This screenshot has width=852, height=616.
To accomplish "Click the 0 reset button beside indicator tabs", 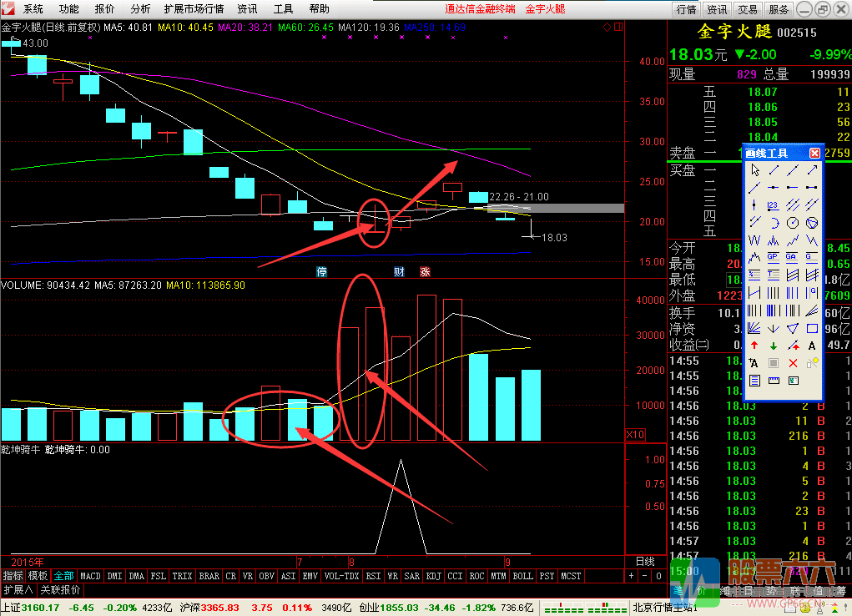I will (658, 576).
